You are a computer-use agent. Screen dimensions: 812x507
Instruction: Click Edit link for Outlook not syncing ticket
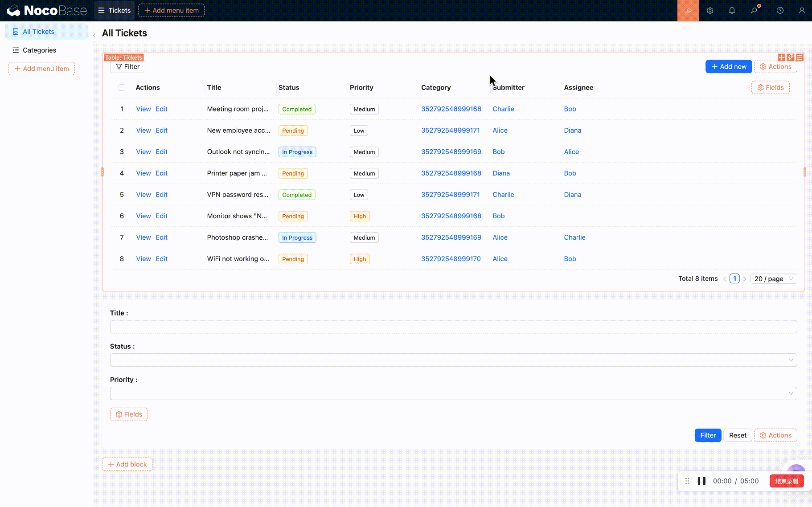[161, 152]
